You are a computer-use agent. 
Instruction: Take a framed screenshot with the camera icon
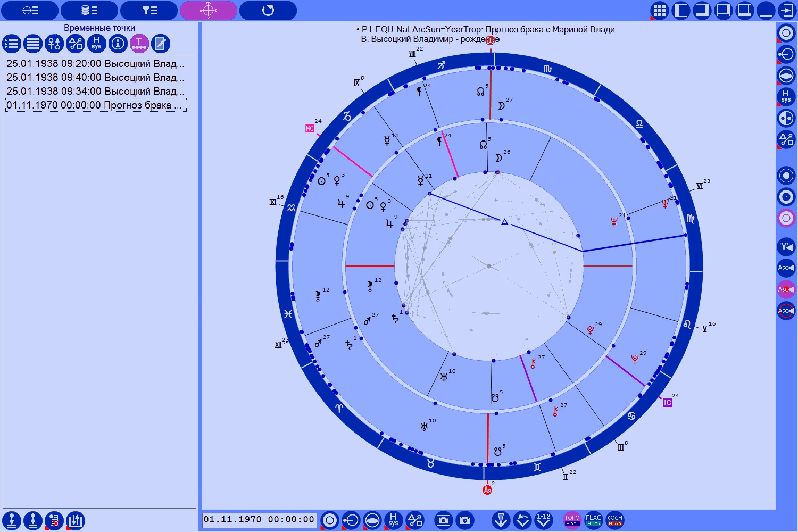[x=443, y=520]
